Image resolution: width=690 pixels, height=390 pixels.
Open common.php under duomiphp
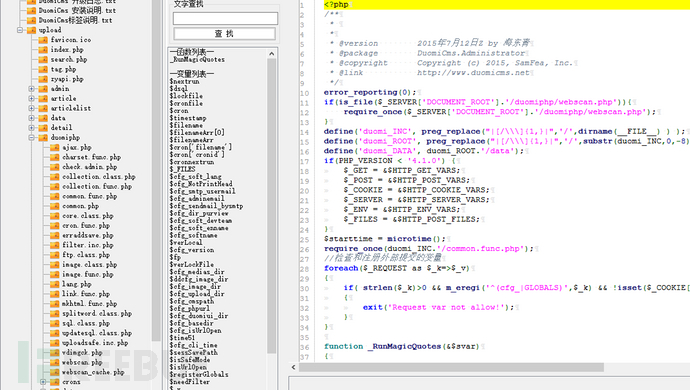[80, 206]
